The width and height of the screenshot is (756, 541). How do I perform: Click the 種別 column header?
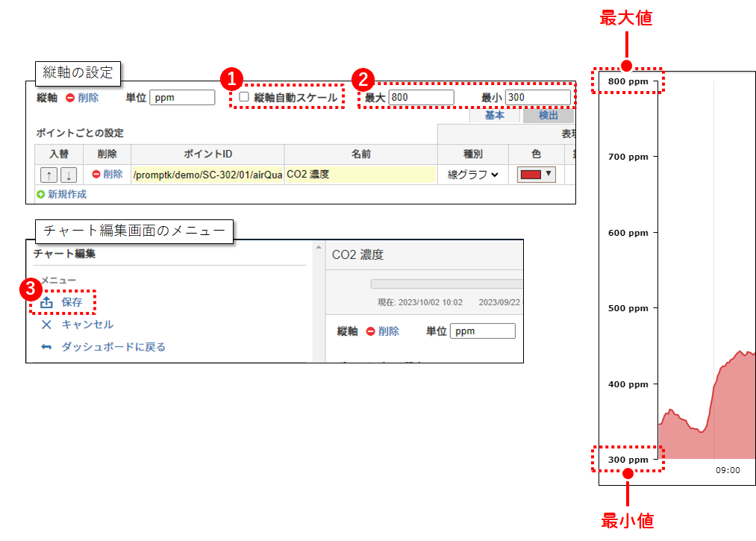coord(473,154)
